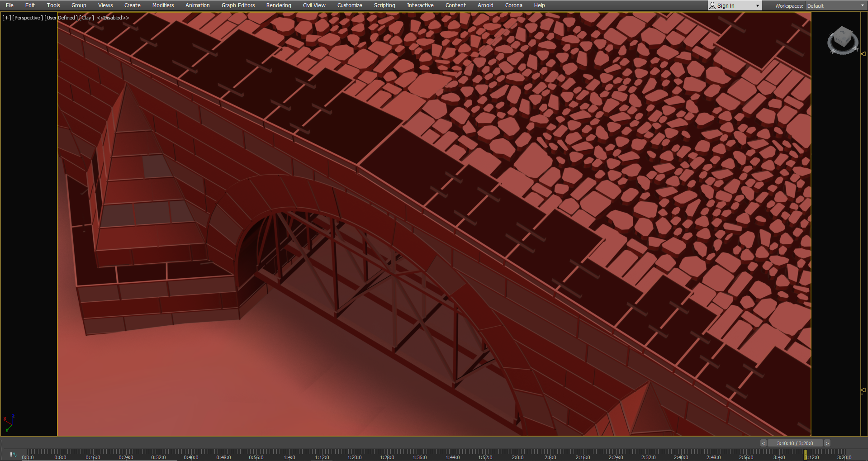Open the Content menu

455,5
